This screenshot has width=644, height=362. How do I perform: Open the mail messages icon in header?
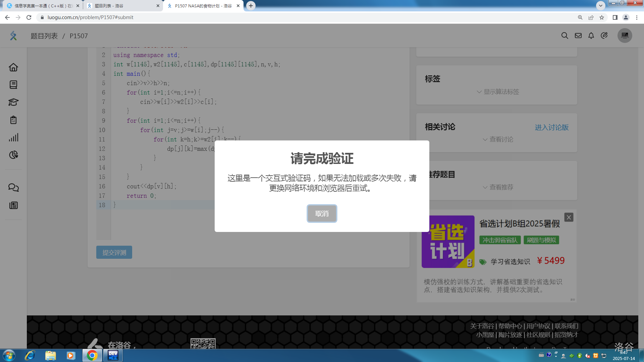[578, 36]
